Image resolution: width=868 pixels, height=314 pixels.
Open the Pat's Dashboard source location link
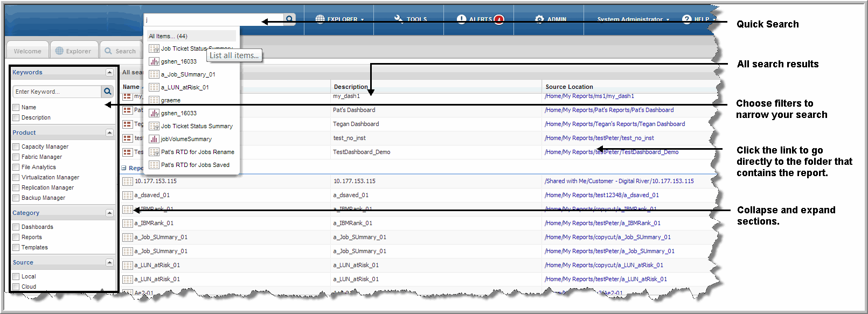point(609,110)
